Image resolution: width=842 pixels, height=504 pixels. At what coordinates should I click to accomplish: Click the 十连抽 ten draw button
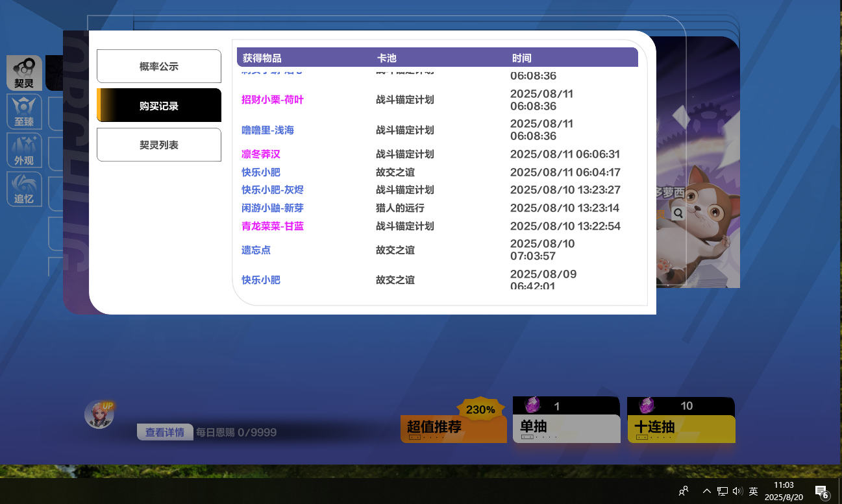pos(681,429)
